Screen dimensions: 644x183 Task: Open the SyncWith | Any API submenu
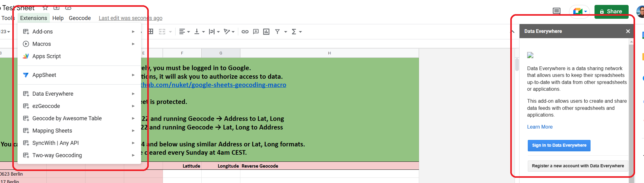79,143
